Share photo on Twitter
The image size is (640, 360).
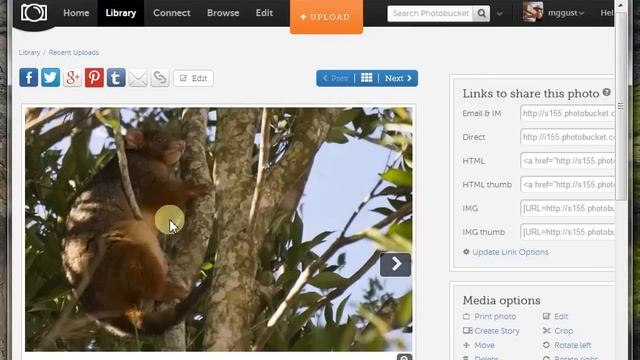tap(51, 78)
